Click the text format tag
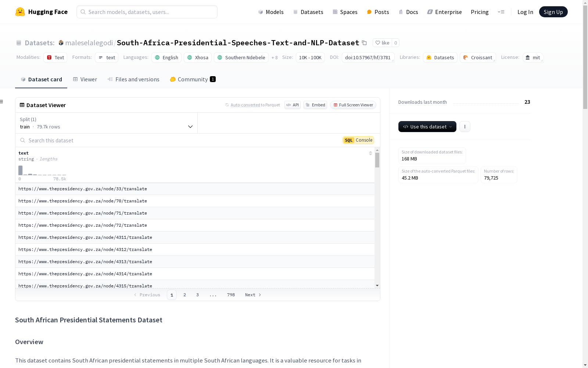588x368 pixels. pos(107,57)
